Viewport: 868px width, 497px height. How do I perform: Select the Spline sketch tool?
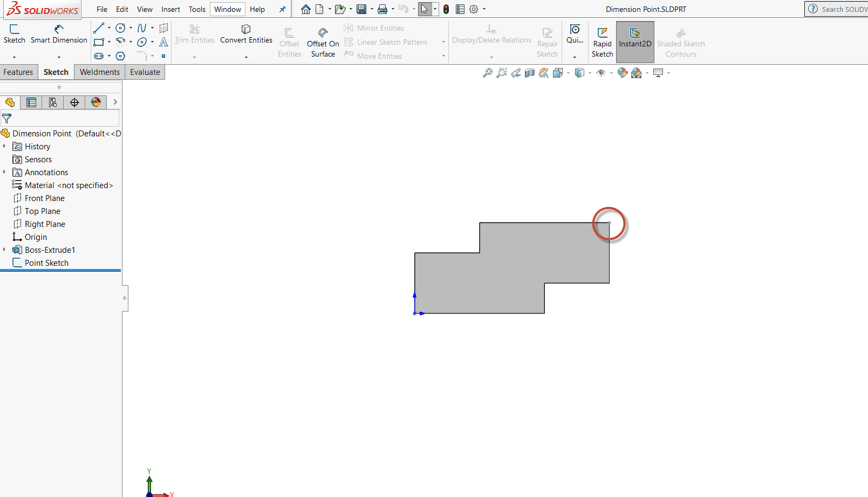click(142, 28)
